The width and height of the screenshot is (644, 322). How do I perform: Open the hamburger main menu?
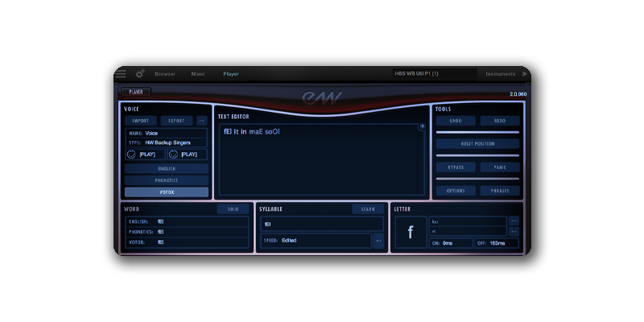(121, 73)
